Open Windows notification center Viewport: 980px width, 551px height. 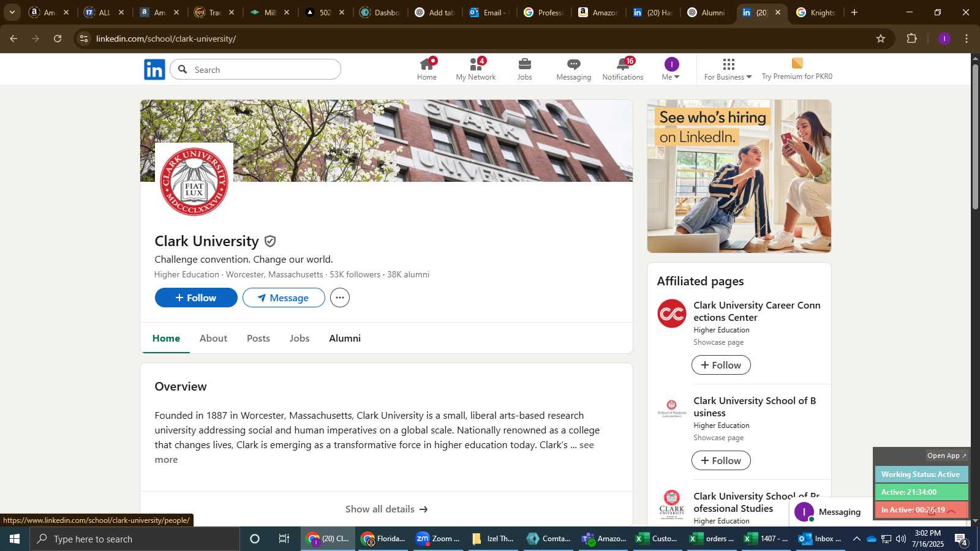960,539
